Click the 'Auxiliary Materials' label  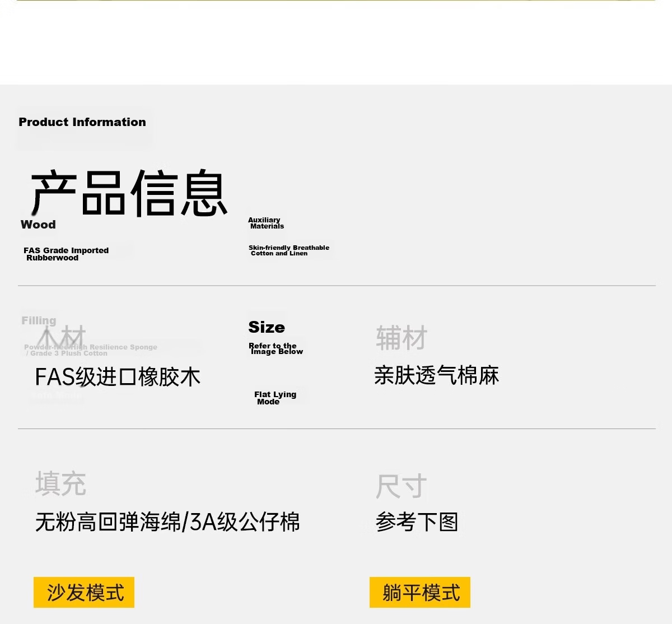click(266, 223)
